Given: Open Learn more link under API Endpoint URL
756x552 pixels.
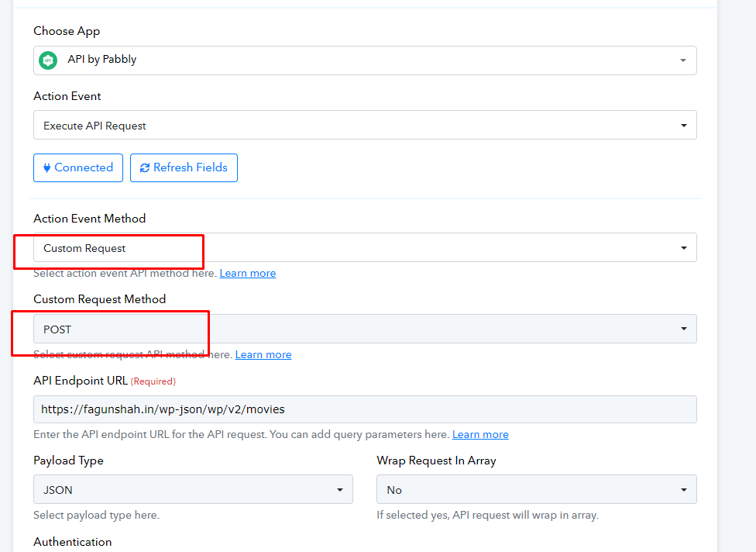Looking at the screenshot, I should 480,434.
